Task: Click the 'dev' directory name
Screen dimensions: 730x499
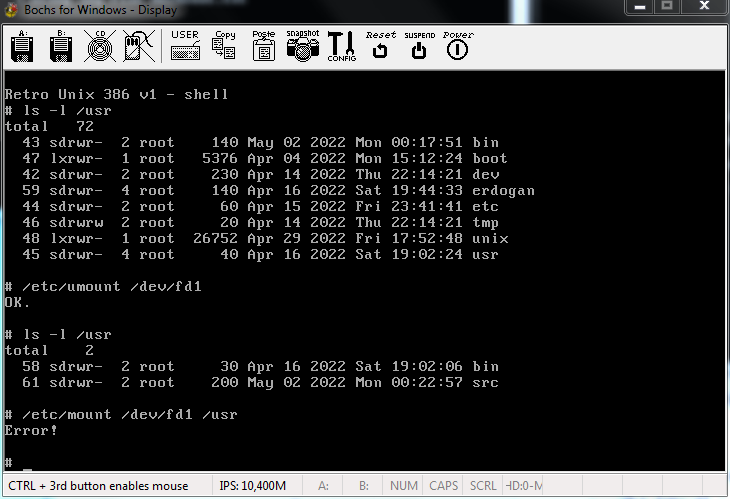Action: click(x=485, y=175)
